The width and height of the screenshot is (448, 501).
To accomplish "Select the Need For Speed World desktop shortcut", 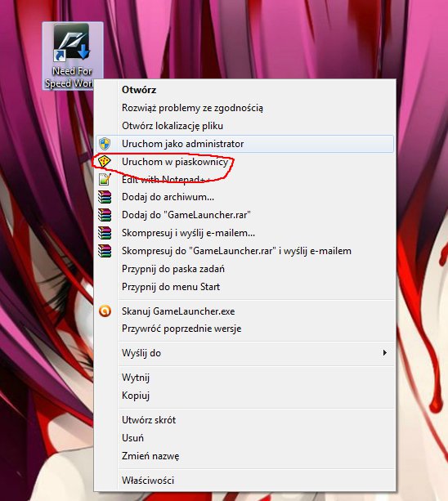I will click(x=73, y=56).
